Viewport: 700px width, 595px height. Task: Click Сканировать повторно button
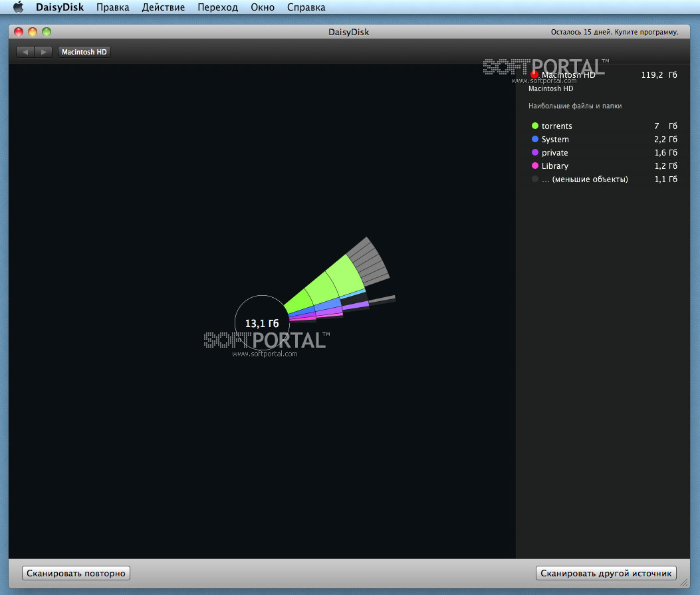pyautogui.click(x=76, y=572)
